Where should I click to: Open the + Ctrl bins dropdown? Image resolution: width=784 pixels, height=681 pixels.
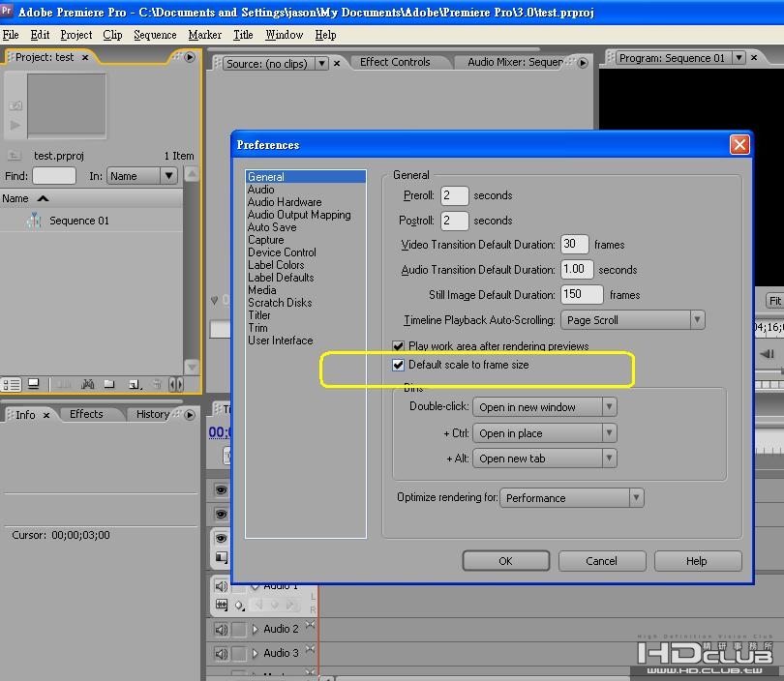pos(545,433)
